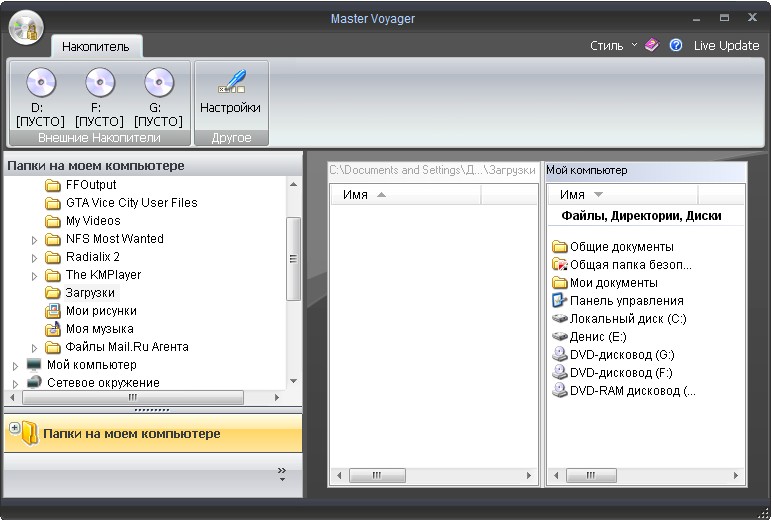The width and height of the screenshot is (772, 520).
Task: Expand the Файлы Mail.Ru Агента folder
Action: pos(34,347)
